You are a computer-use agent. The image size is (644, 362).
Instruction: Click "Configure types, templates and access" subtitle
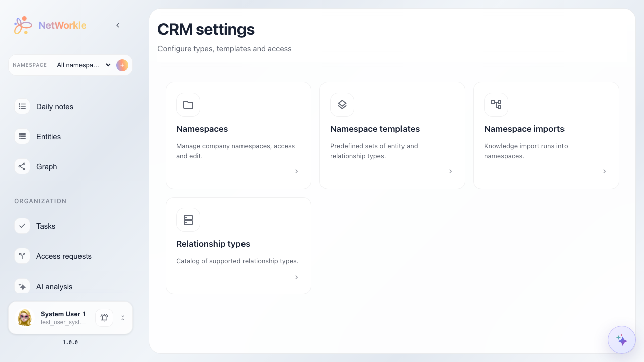(224, 49)
